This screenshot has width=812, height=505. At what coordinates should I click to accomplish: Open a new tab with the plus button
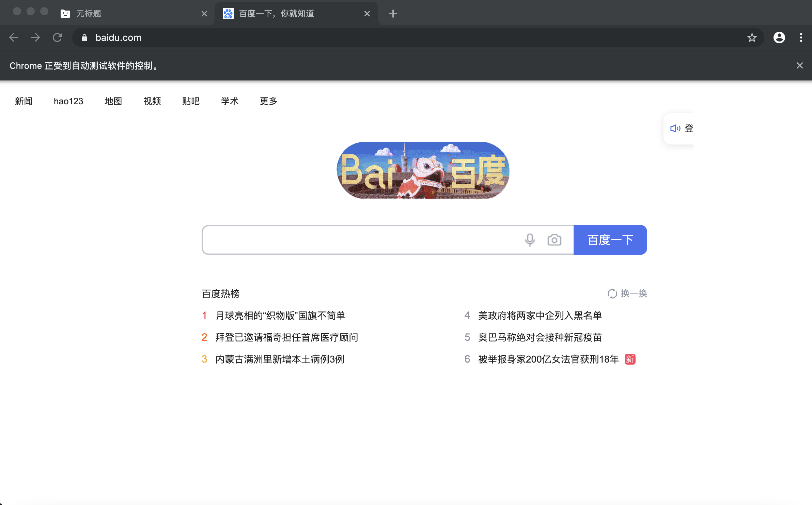click(393, 13)
